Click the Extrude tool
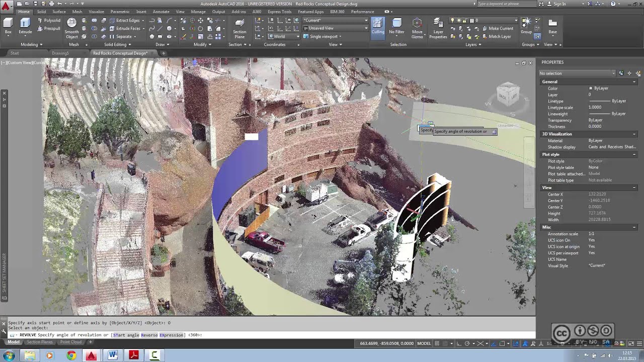The height and width of the screenshot is (362, 644). [25, 26]
